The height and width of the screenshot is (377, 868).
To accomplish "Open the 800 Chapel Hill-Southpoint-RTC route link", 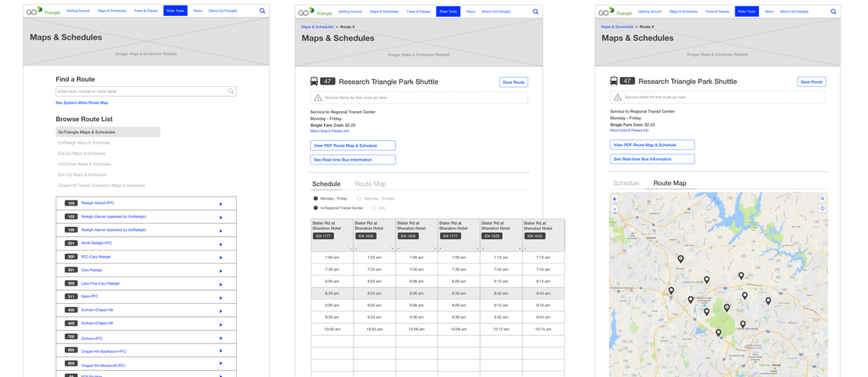I will point(104,352).
